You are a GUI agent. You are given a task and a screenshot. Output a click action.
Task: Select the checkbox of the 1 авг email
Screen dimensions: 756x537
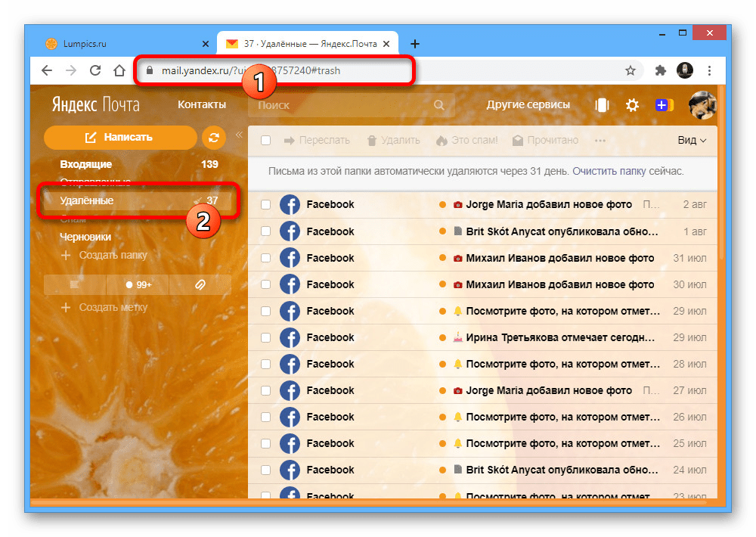pyautogui.click(x=265, y=231)
